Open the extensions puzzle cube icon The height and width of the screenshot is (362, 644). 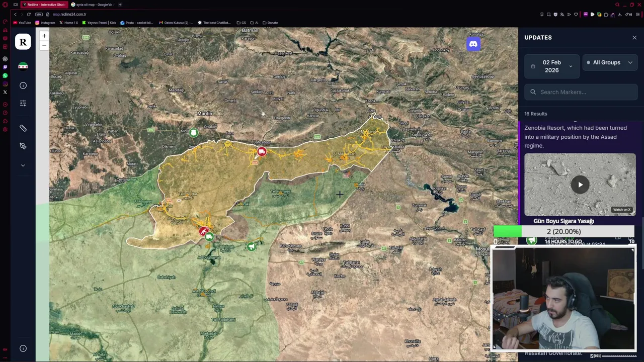[606, 14]
